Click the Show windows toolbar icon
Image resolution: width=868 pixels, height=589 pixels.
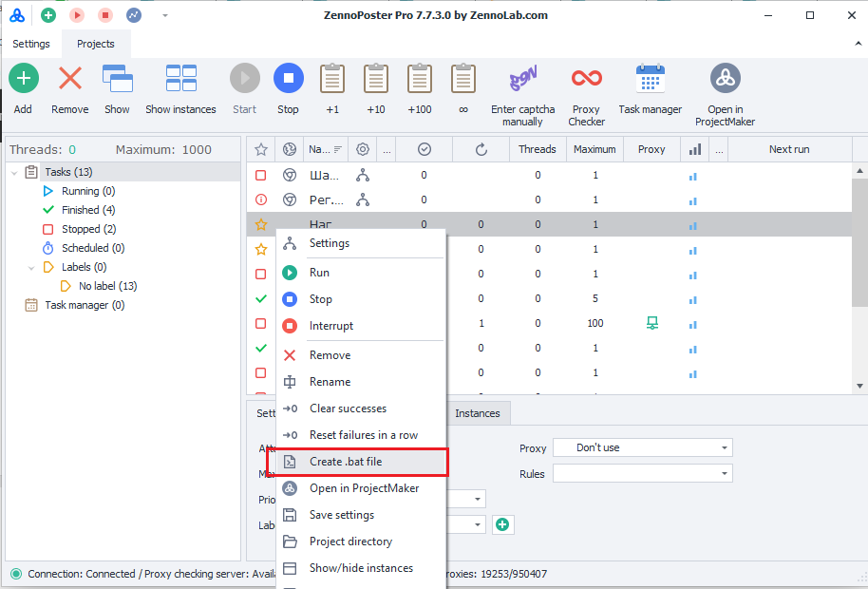(x=118, y=78)
